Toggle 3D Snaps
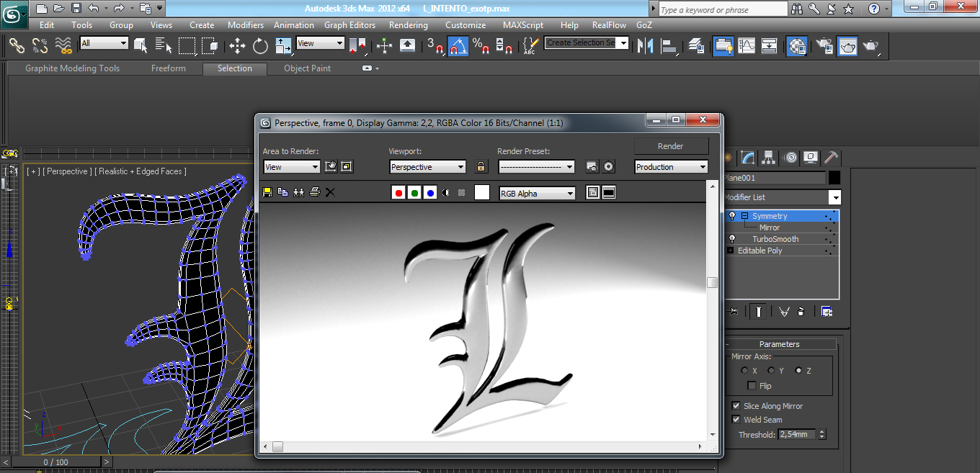The width and height of the screenshot is (980, 473). click(435, 45)
